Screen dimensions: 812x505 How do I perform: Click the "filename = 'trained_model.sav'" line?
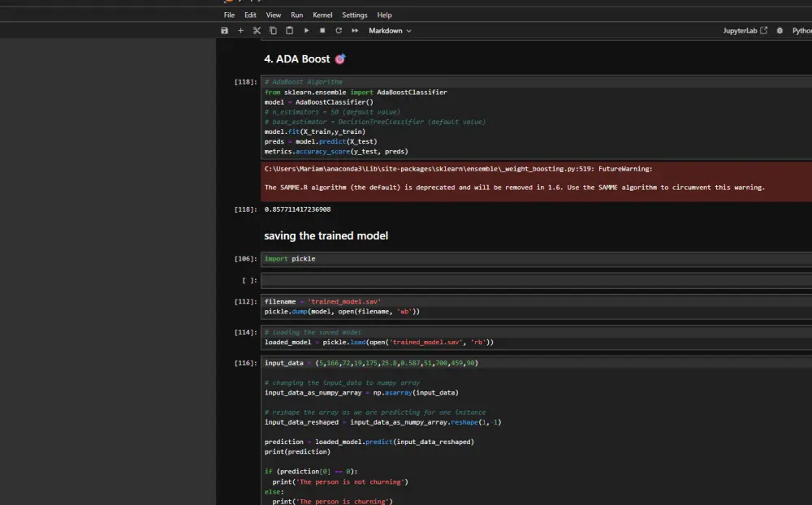click(x=322, y=301)
